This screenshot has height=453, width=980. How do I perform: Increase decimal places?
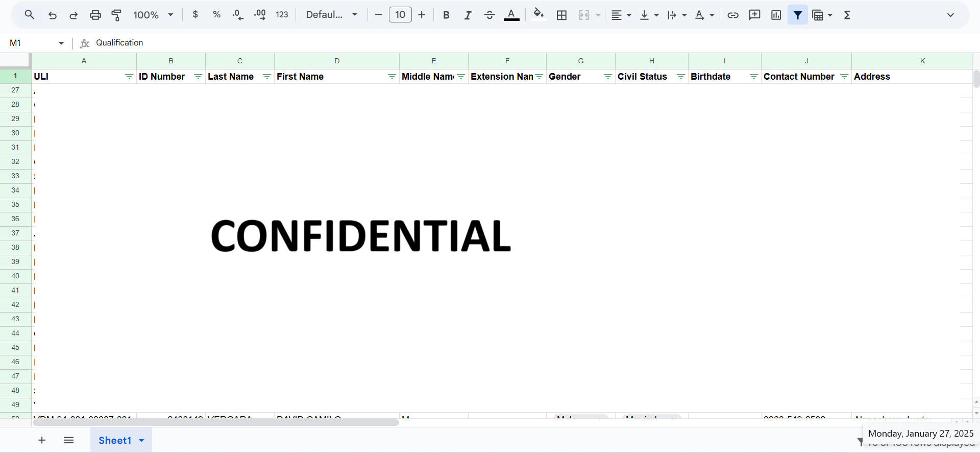coord(260,15)
